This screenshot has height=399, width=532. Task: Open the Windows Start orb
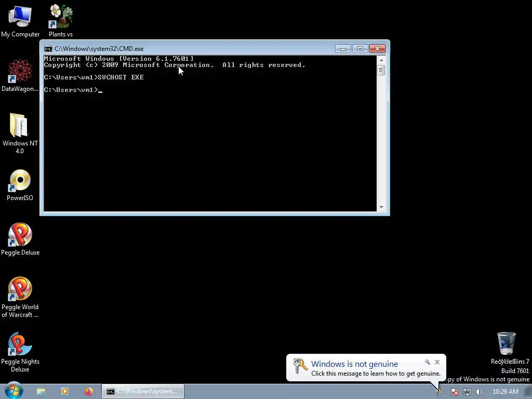(14, 391)
